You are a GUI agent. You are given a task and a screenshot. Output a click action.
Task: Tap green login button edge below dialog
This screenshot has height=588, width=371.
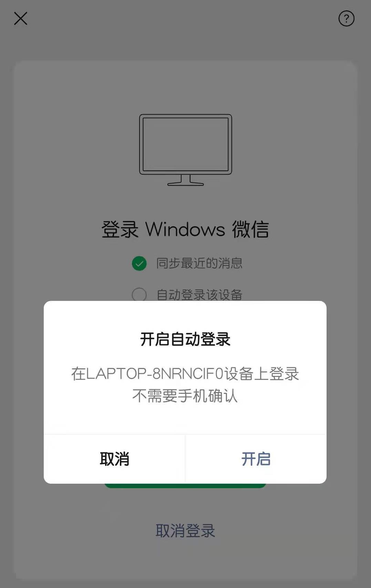click(185, 486)
